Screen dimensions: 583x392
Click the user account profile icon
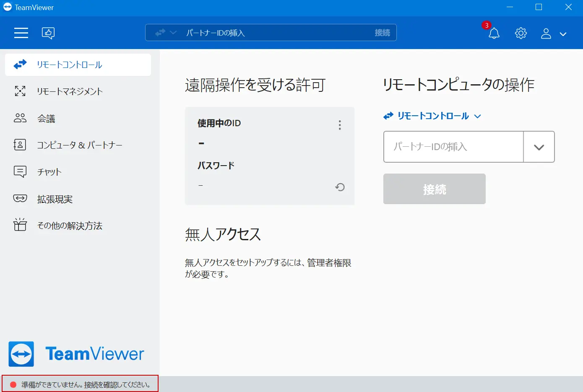(546, 33)
